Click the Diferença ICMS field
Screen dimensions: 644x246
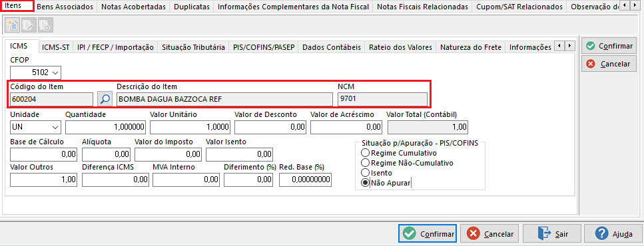pyautogui.click(x=115, y=180)
